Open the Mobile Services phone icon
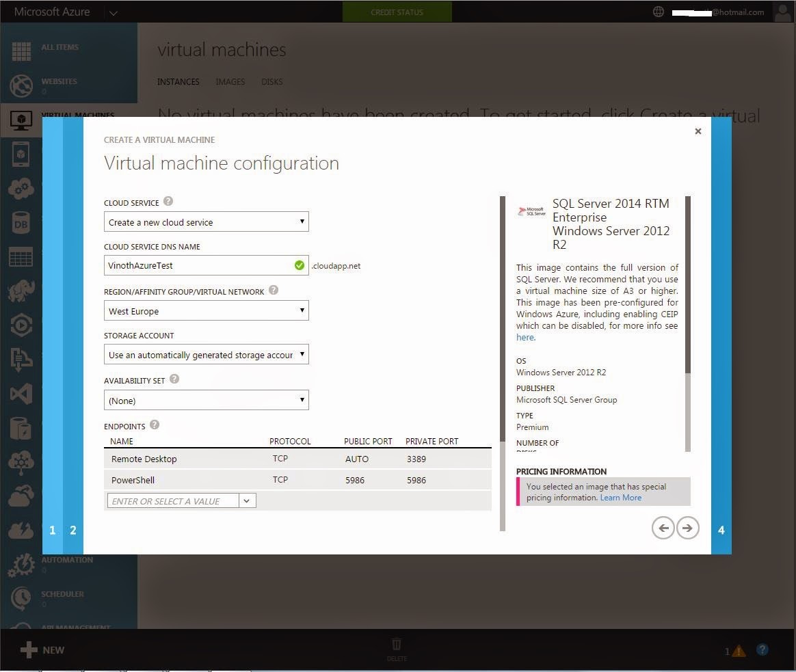 [21, 154]
